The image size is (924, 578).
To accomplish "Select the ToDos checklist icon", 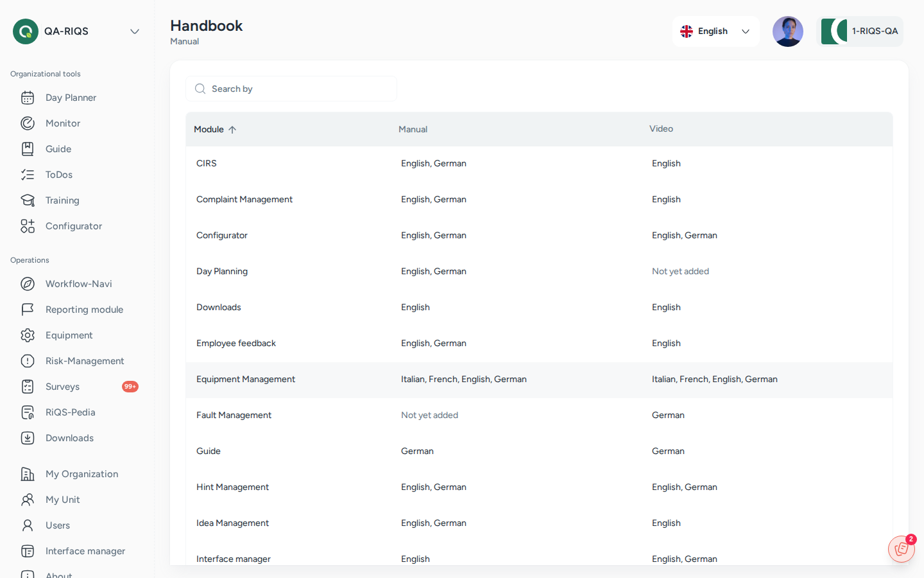I will point(28,175).
